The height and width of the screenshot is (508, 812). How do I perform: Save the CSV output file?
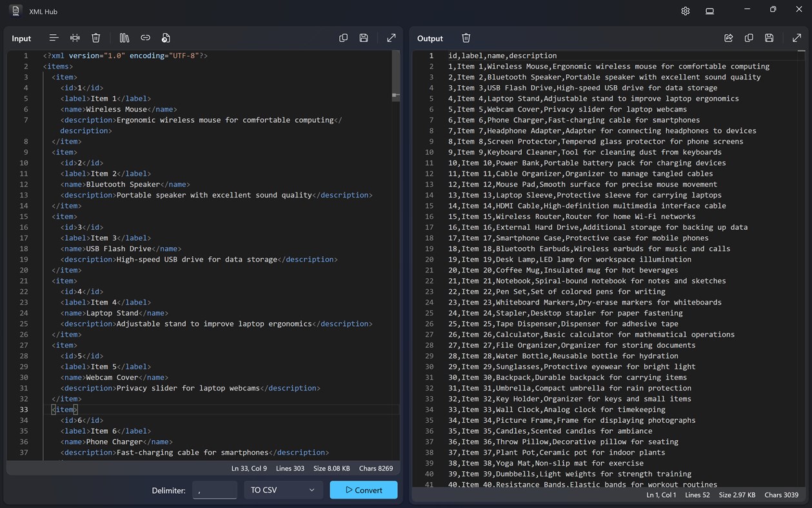pyautogui.click(x=769, y=38)
